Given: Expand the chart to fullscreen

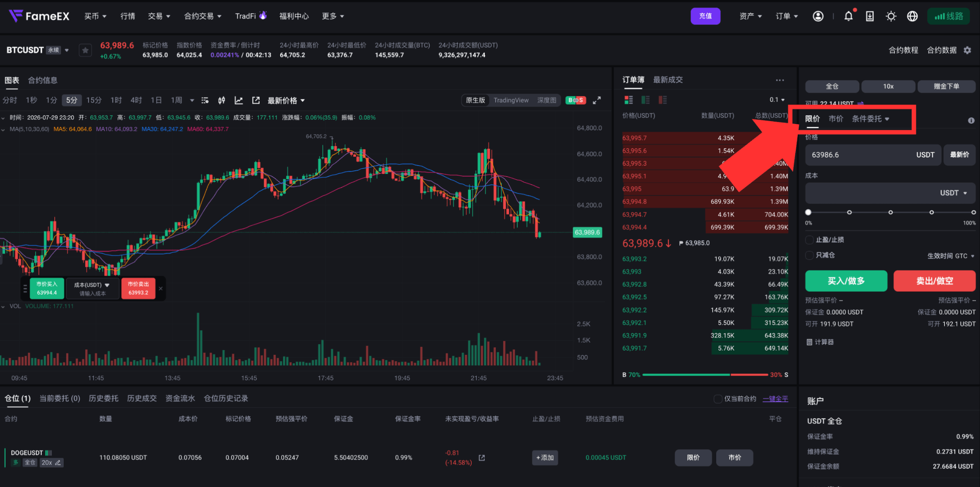Looking at the screenshot, I should click(597, 101).
